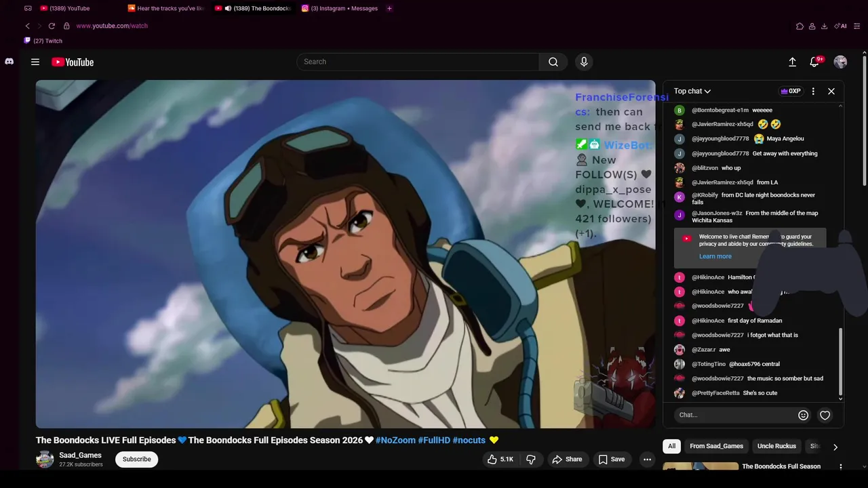
Task: Click the address bar URL
Action: (x=112, y=26)
